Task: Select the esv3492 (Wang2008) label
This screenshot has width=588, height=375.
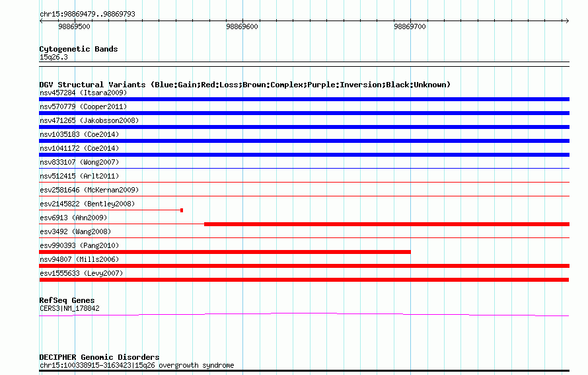Action: (75, 231)
